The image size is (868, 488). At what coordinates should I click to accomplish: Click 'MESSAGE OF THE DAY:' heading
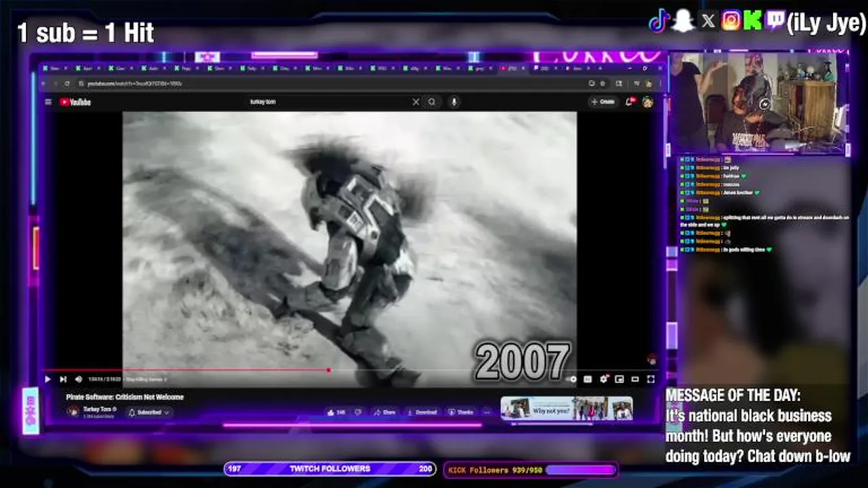(733, 395)
